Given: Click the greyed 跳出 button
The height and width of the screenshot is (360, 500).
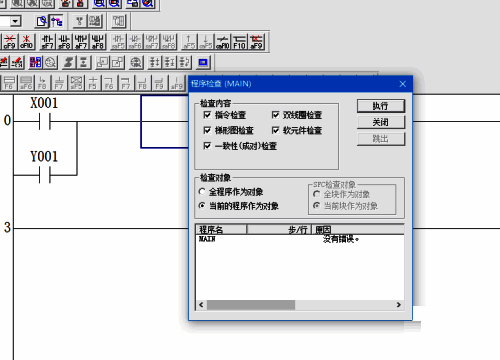Looking at the screenshot, I should (x=381, y=139).
